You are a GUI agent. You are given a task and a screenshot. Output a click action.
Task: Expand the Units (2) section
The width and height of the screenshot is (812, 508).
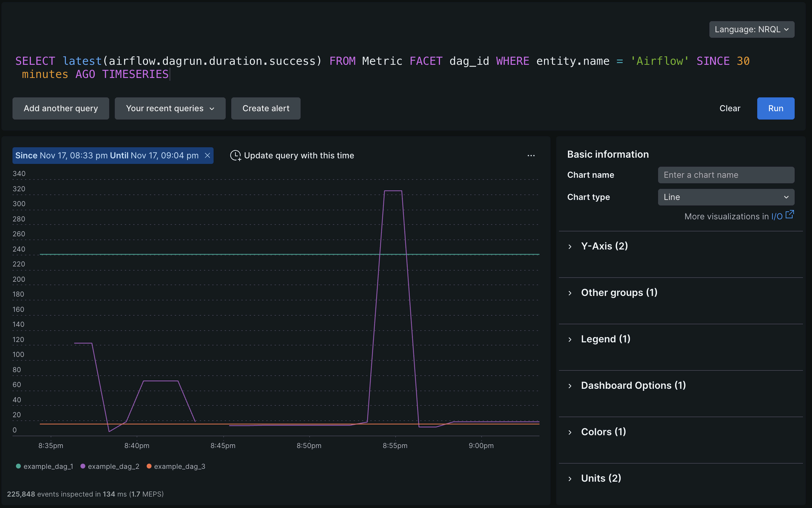[601, 478]
